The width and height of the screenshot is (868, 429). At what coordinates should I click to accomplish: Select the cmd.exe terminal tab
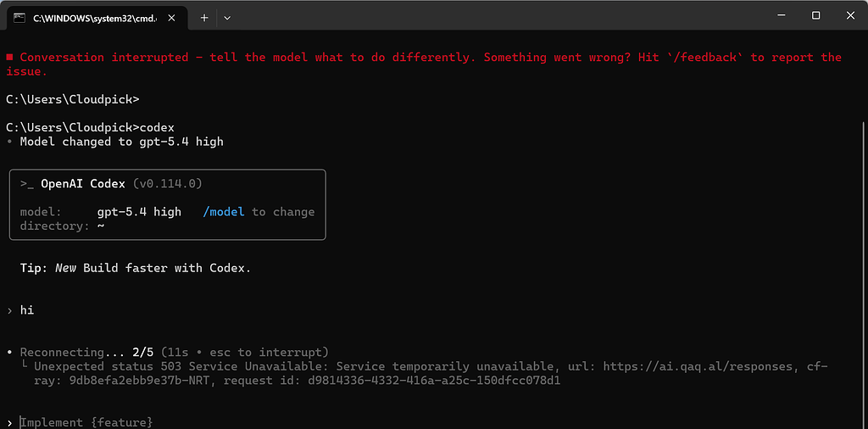click(x=97, y=18)
